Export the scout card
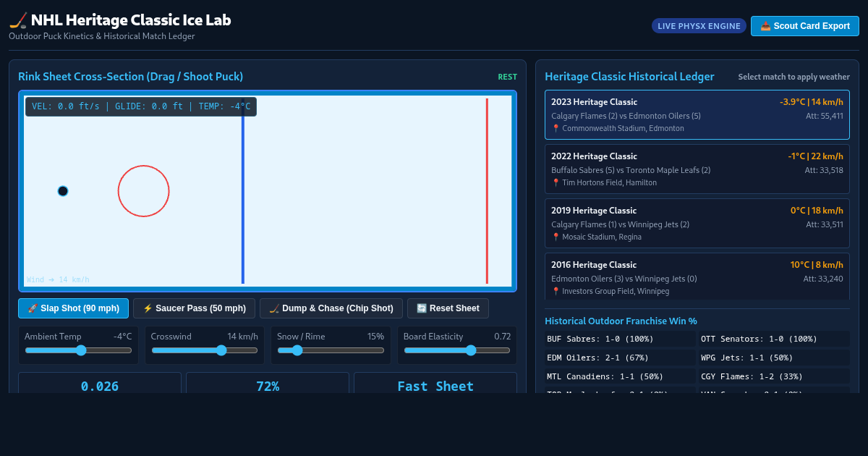This screenshot has width=868, height=456. tap(804, 26)
